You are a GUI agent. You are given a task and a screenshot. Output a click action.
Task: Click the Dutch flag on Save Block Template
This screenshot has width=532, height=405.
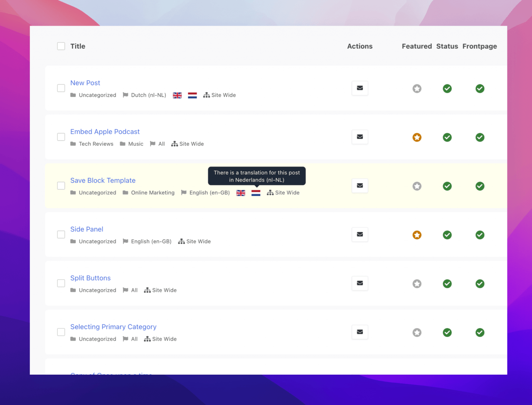[256, 193]
